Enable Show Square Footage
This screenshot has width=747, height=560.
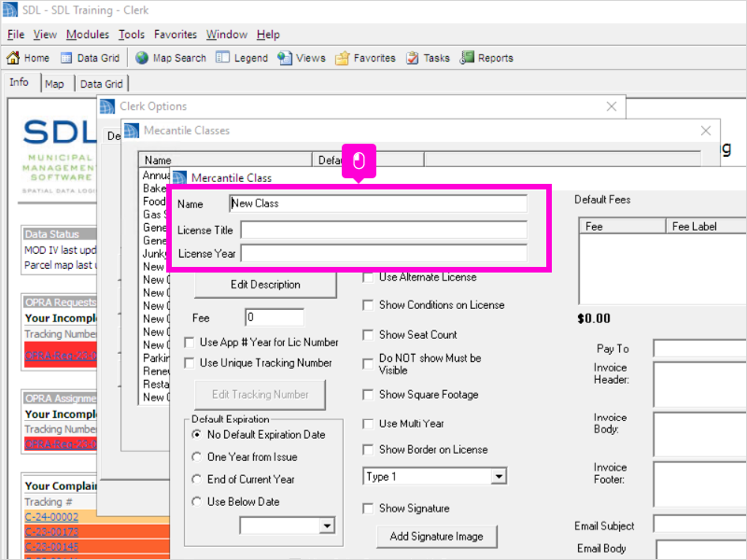pyautogui.click(x=368, y=395)
